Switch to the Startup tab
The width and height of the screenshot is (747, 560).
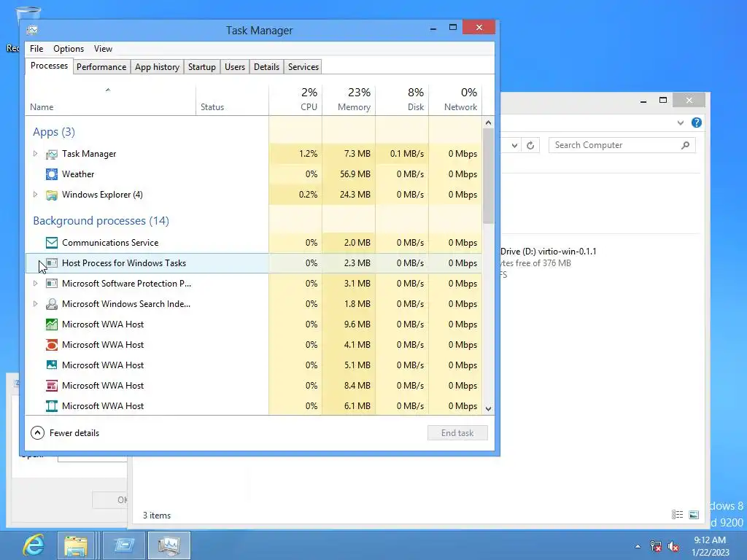(x=202, y=67)
